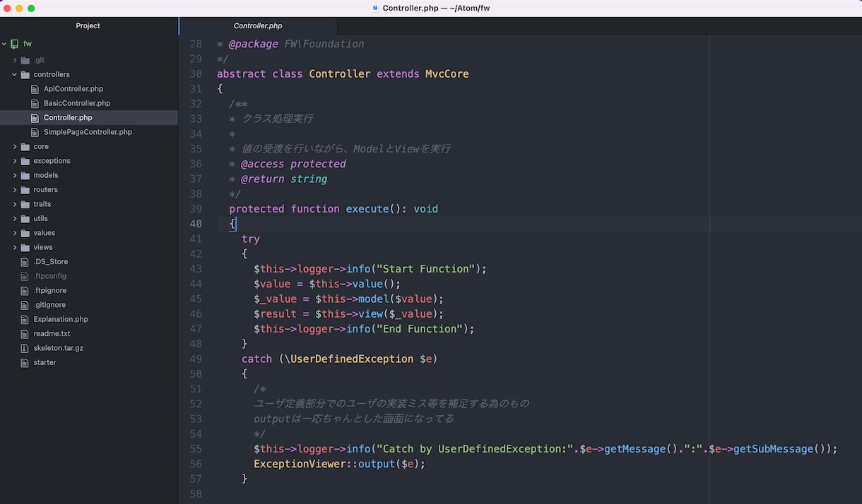Click the core folder icon
The height and width of the screenshot is (504, 862).
tap(25, 147)
